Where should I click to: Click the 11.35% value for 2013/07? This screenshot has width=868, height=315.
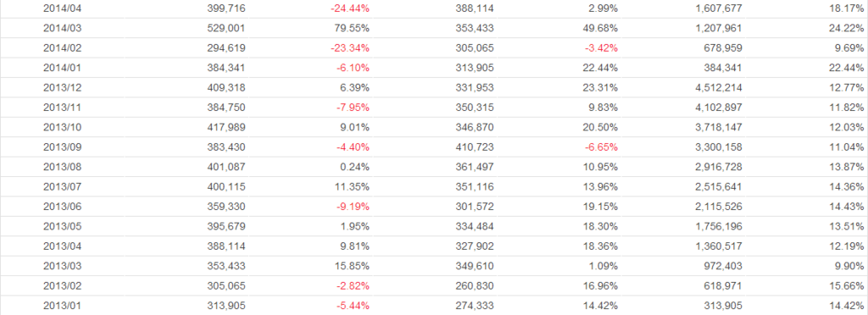[352, 187]
